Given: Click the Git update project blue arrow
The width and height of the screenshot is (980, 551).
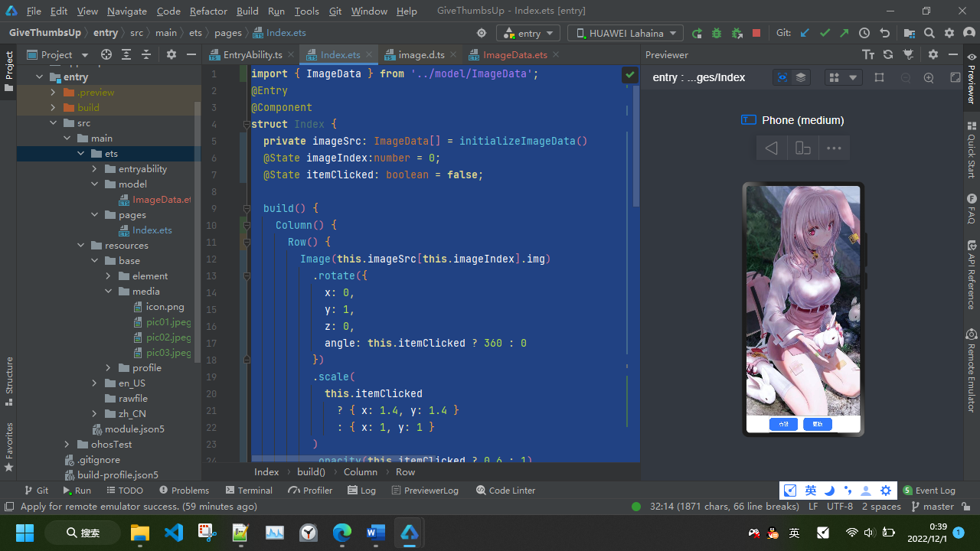Looking at the screenshot, I should [805, 33].
